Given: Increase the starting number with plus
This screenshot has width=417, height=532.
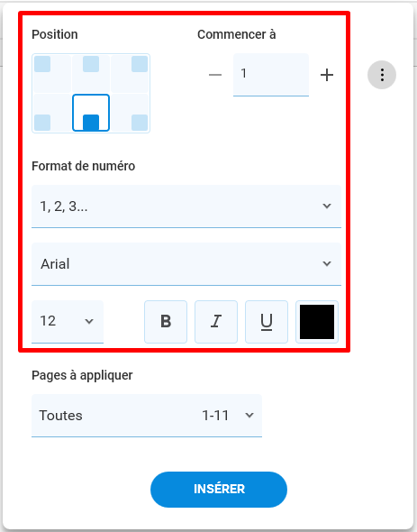Looking at the screenshot, I should pos(327,75).
